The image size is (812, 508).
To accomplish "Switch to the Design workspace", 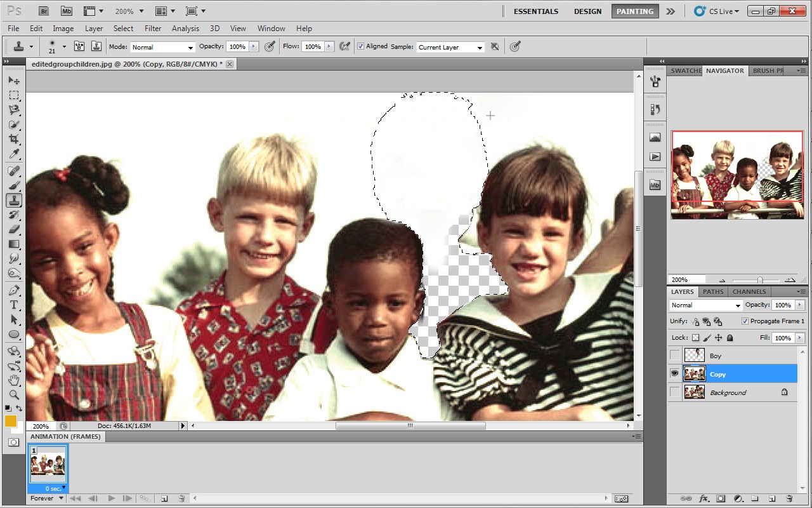I will 587,11.
